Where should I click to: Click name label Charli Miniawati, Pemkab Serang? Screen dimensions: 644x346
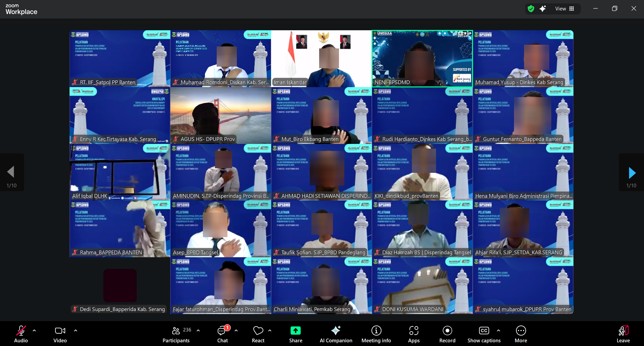pos(312,309)
